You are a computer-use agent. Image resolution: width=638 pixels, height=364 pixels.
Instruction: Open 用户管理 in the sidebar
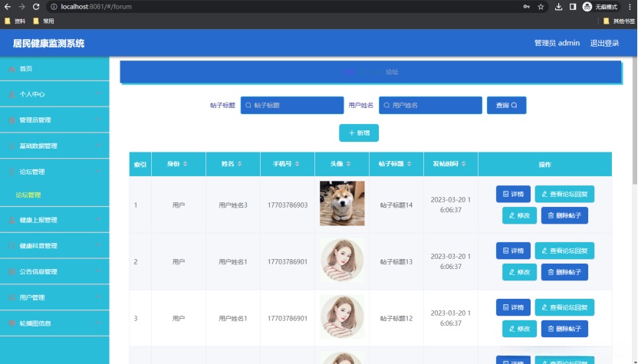tap(54, 297)
